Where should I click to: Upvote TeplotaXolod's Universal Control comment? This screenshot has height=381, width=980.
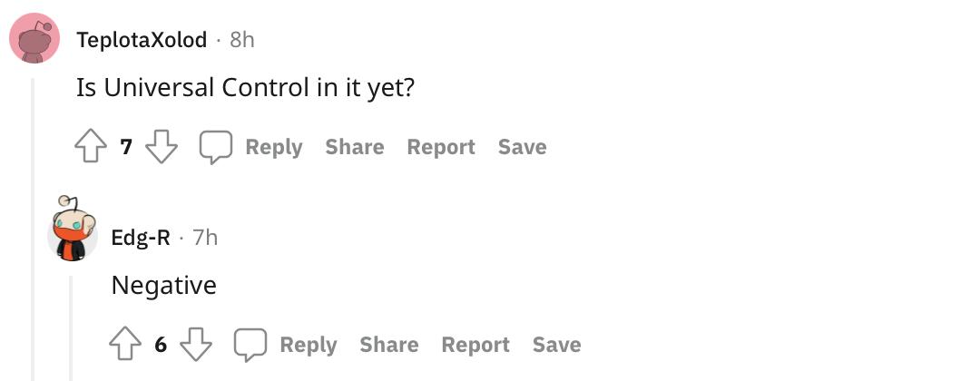92,147
